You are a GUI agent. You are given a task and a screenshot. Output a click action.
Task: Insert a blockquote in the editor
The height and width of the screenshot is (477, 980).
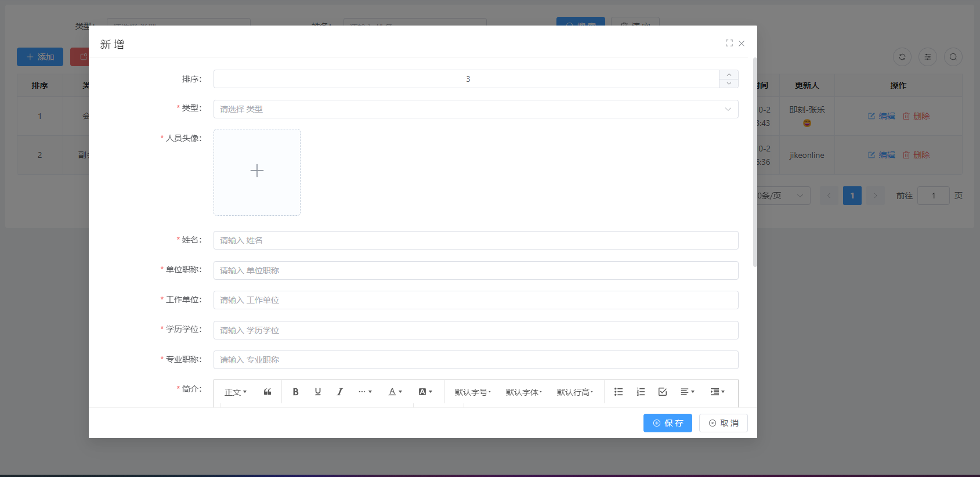[267, 392]
